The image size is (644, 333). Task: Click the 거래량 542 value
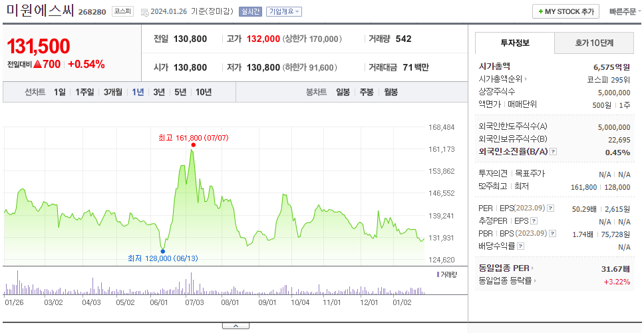403,39
